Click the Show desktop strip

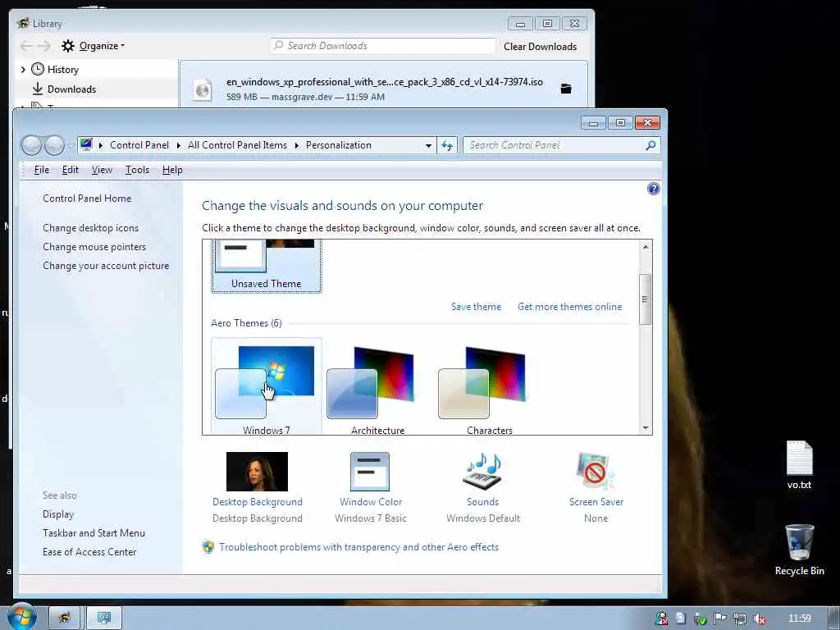click(x=834, y=619)
